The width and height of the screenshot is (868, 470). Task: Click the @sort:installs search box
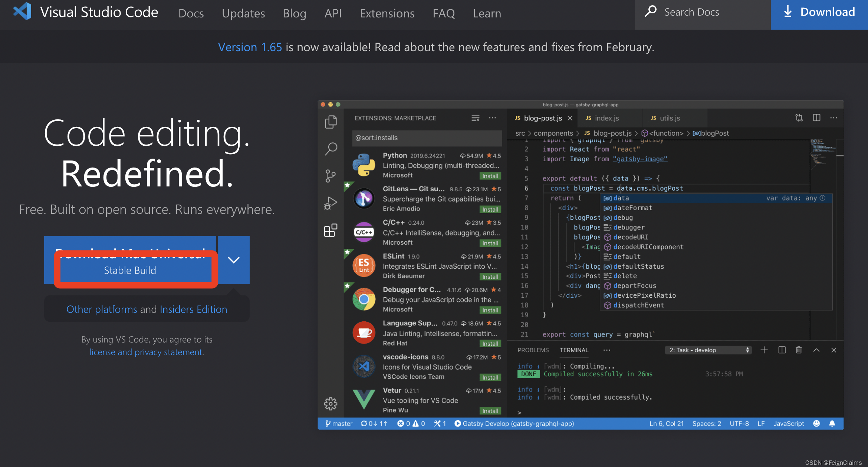(x=427, y=138)
